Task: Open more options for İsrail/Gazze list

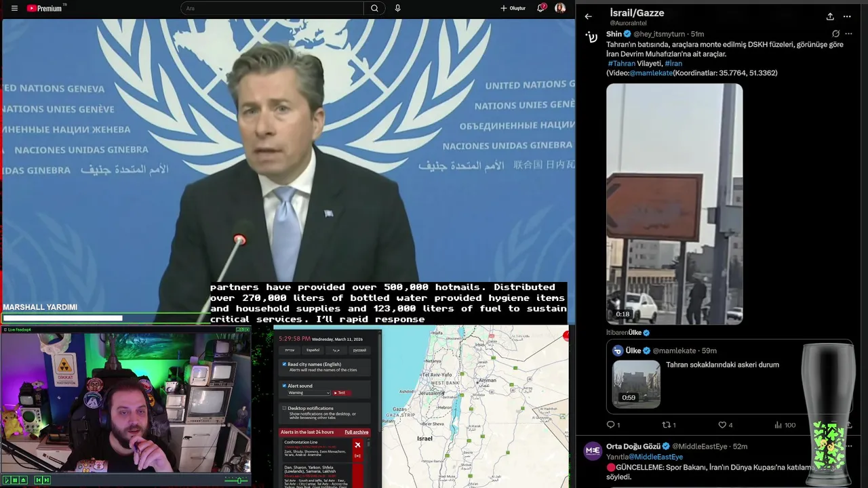Action: tap(847, 16)
